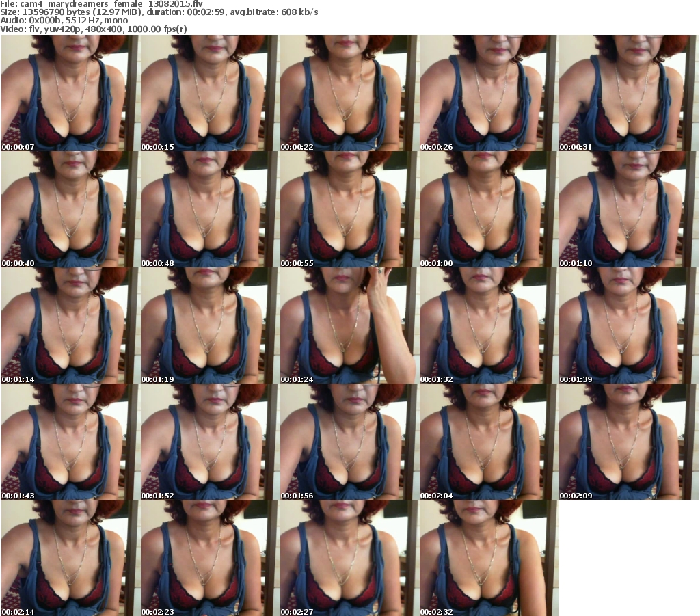Pick the 00:01:14 frame
The width and height of the screenshot is (700, 616).
pos(70,325)
